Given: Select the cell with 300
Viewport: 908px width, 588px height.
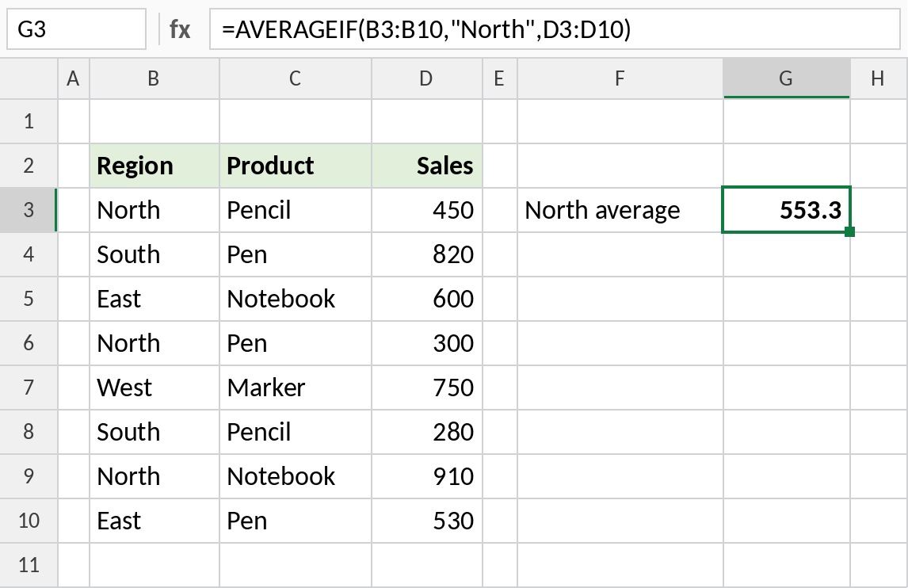Looking at the screenshot, I should 427,343.
